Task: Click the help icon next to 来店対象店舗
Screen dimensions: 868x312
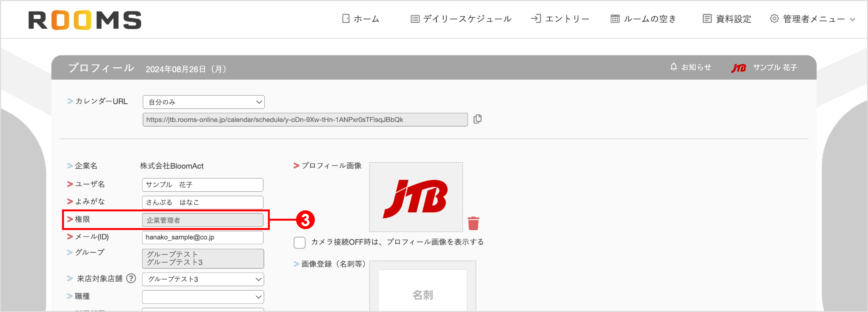Action: click(x=131, y=278)
